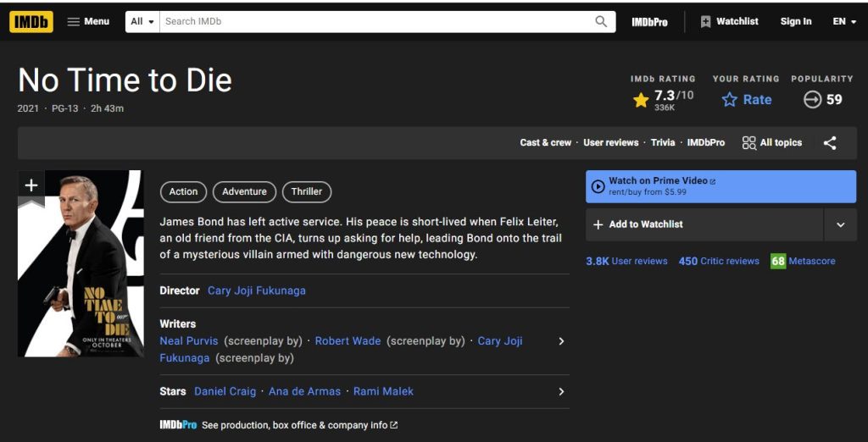The height and width of the screenshot is (442, 868).
Task: Expand the Writers row chevron
Action: click(x=561, y=341)
